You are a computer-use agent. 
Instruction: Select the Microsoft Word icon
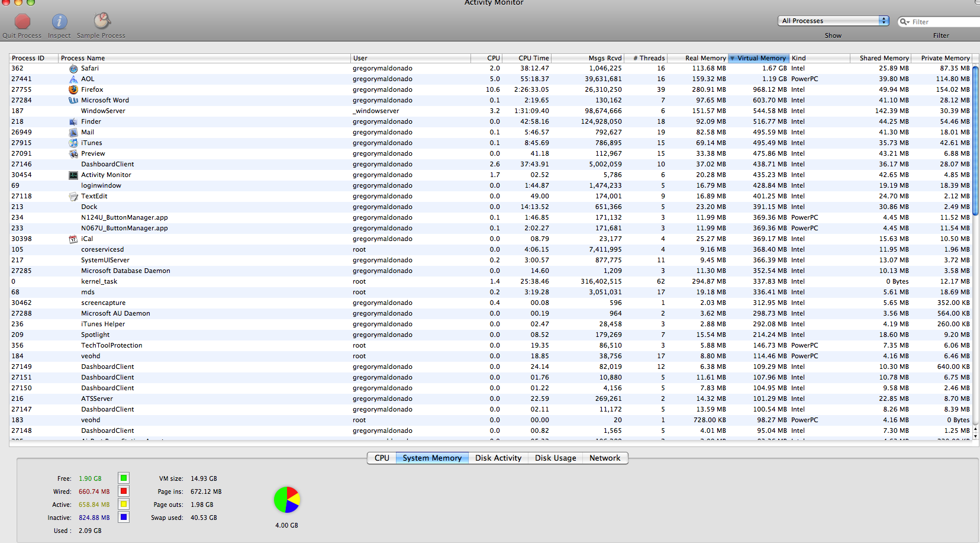pyautogui.click(x=73, y=101)
